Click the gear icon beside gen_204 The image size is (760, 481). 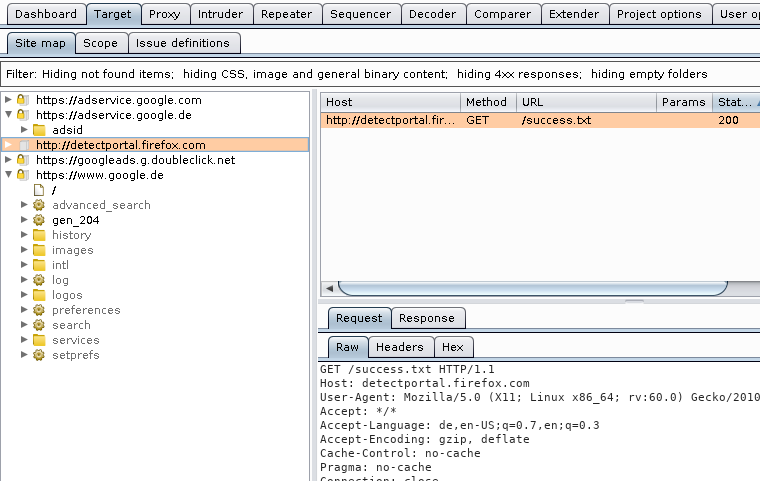click(x=39, y=220)
